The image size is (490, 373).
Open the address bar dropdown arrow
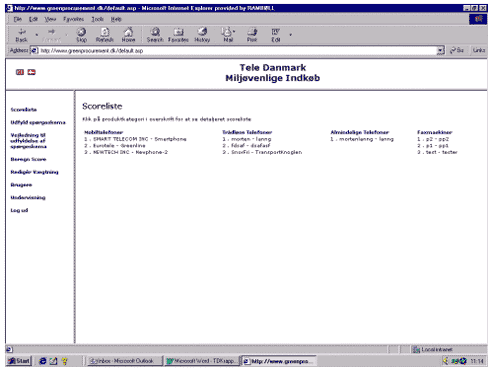(x=441, y=50)
